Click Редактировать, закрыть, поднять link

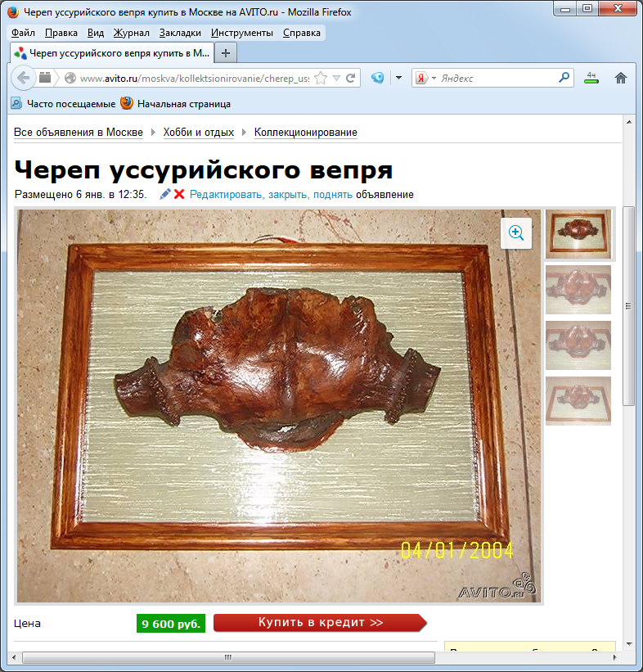271,195
